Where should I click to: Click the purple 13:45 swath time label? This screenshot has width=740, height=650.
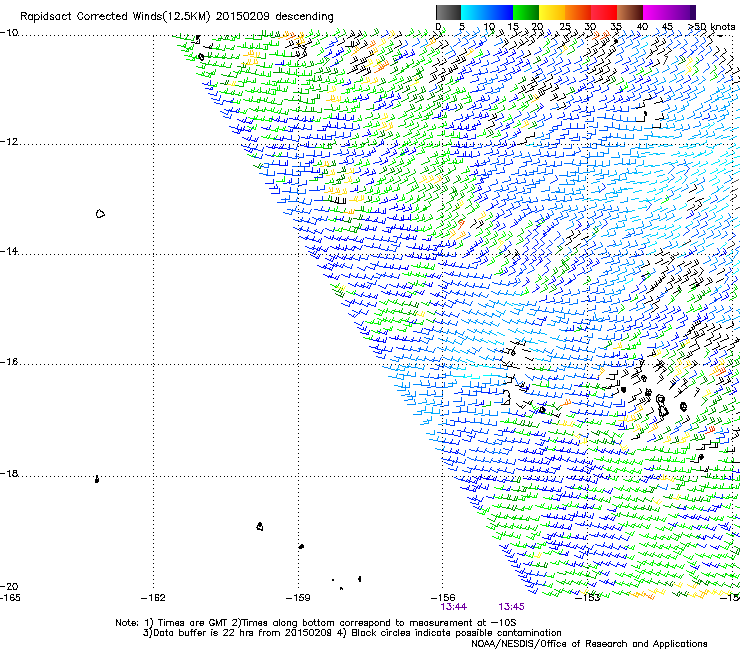[x=512, y=607]
